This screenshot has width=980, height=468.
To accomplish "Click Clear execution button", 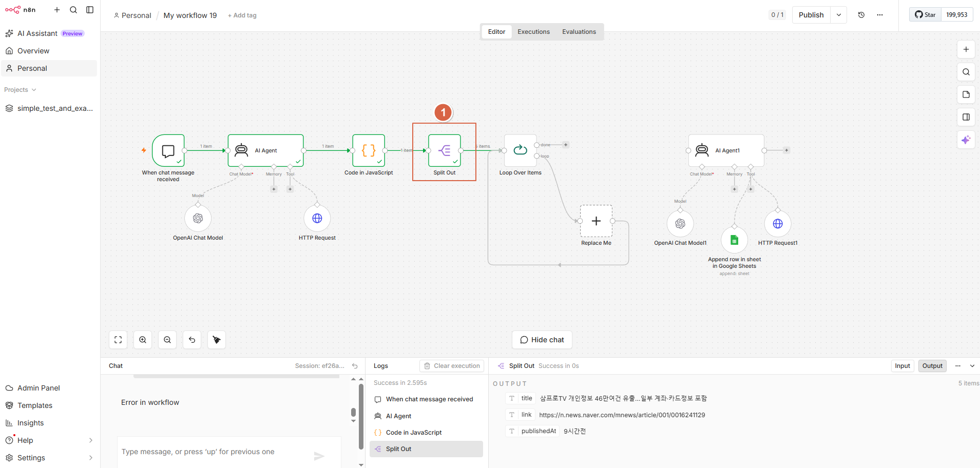I will point(452,366).
